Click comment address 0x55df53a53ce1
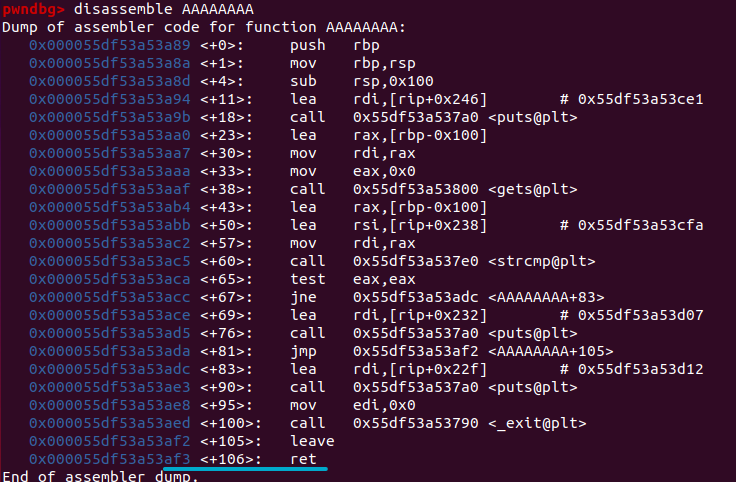736x482 pixels. [640, 99]
